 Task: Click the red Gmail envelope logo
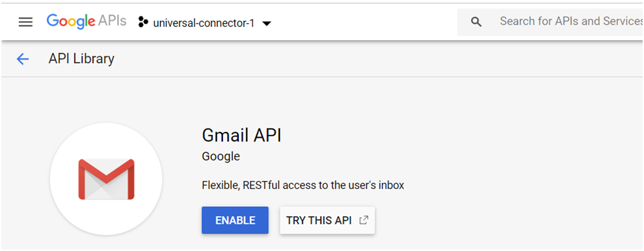pos(107,179)
